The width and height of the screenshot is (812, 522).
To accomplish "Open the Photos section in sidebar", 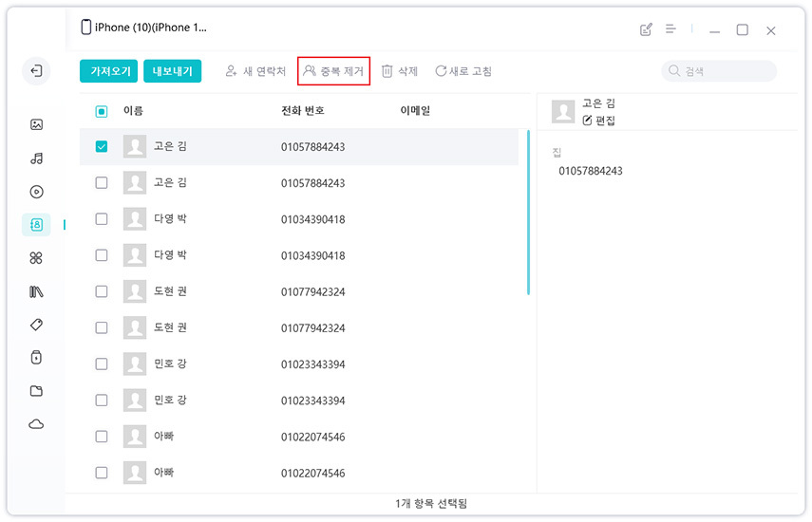I will [x=36, y=124].
